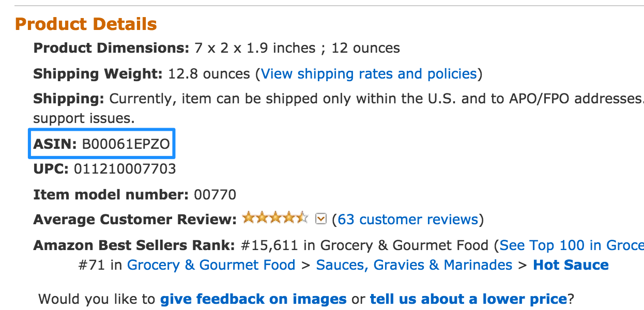Image resolution: width=644 pixels, height=310 pixels.
Task: Click the star rating icon
Action: (x=275, y=218)
